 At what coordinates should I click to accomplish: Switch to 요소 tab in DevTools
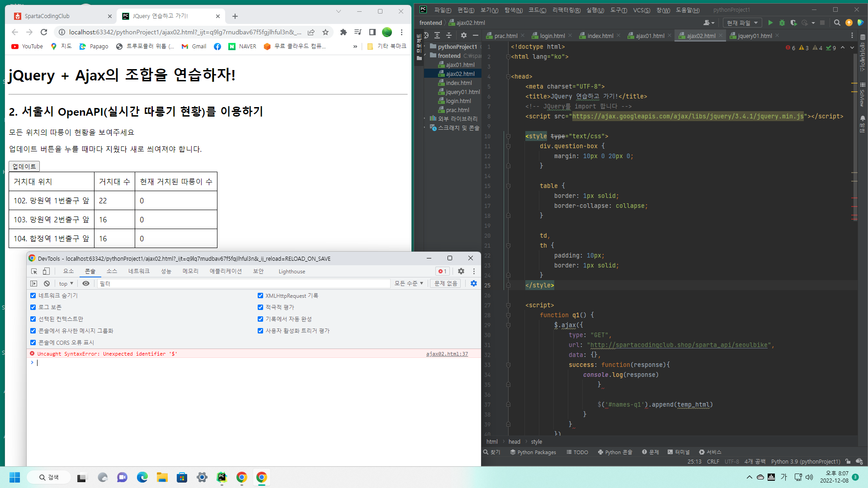coord(68,271)
